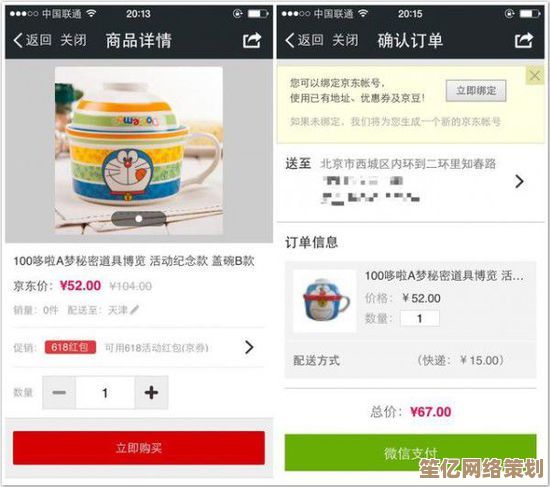Tap share icon on product details header
550x487 pixels.
[x=252, y=40]
